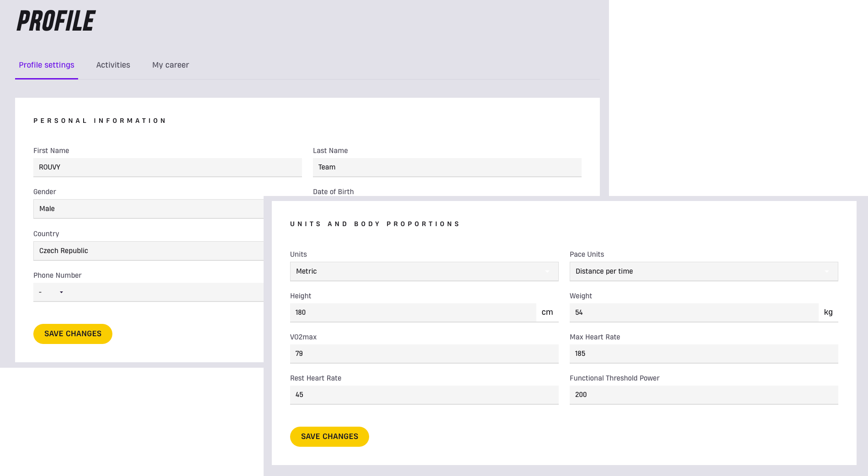868x476 pixels.
Task: Save changes in Units and Body Proportions
Action: point(329,437)
